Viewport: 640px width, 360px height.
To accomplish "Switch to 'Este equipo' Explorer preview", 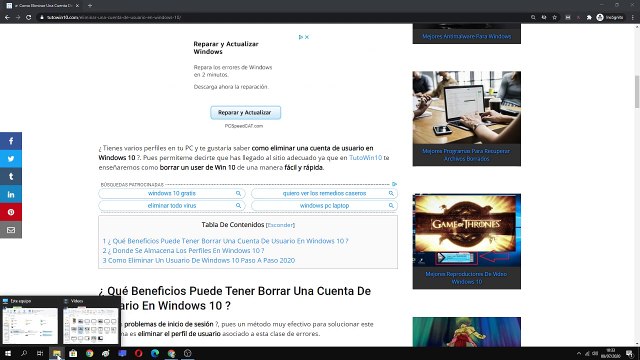I will point(30,321).
